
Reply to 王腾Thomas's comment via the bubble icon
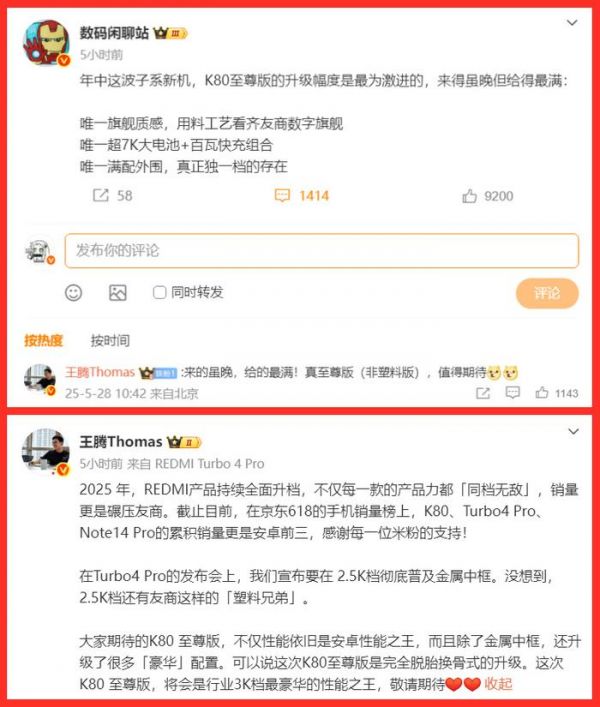513,393
